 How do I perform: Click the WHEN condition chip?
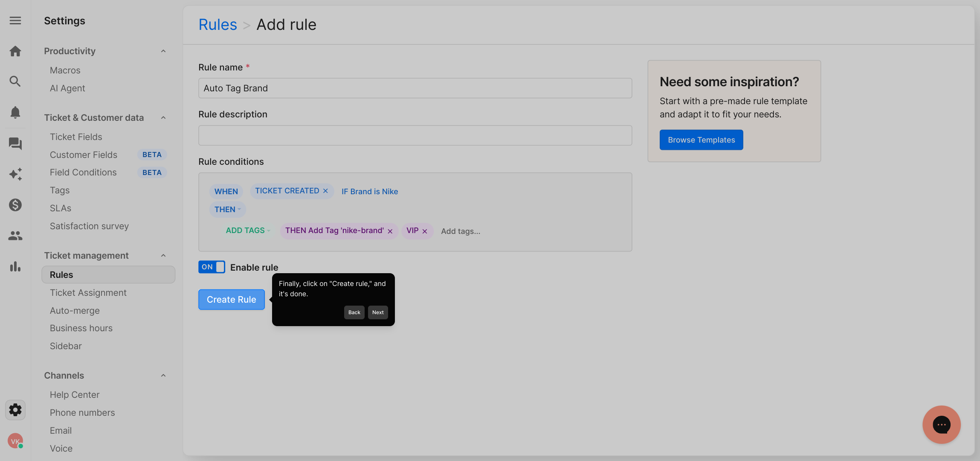pos(226,191)
